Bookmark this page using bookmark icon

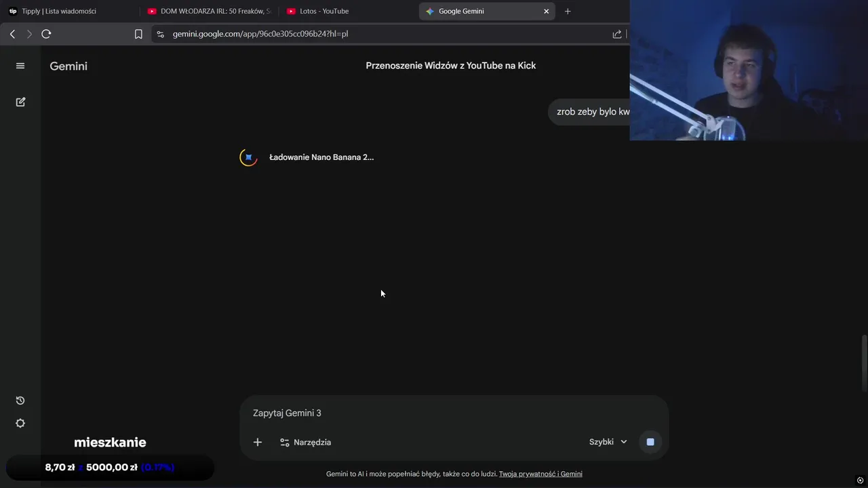pyautogui.click(x=138, y=34)
